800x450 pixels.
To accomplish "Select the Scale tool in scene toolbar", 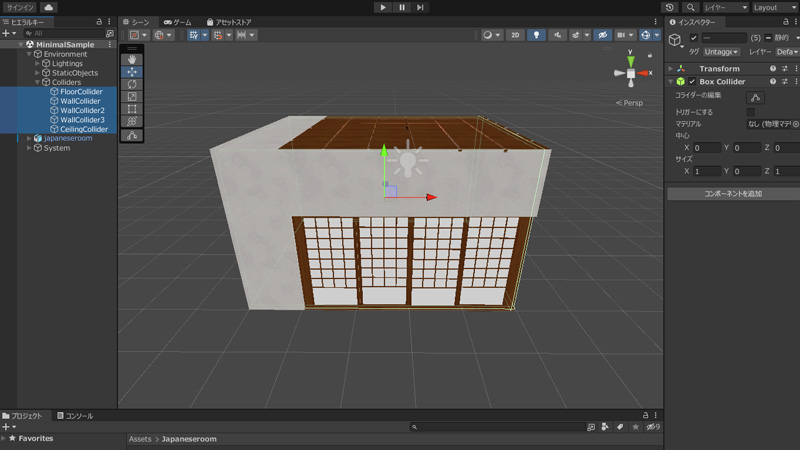I will [133, 97].
